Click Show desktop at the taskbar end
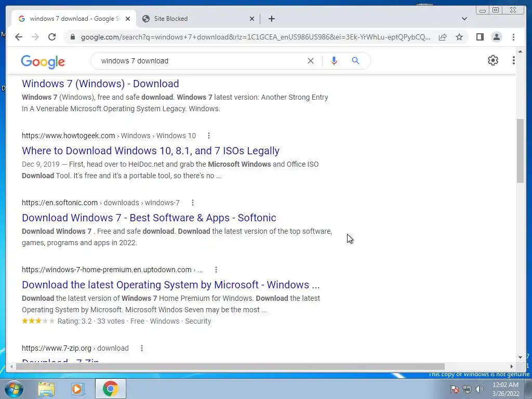 pos(528,389)
